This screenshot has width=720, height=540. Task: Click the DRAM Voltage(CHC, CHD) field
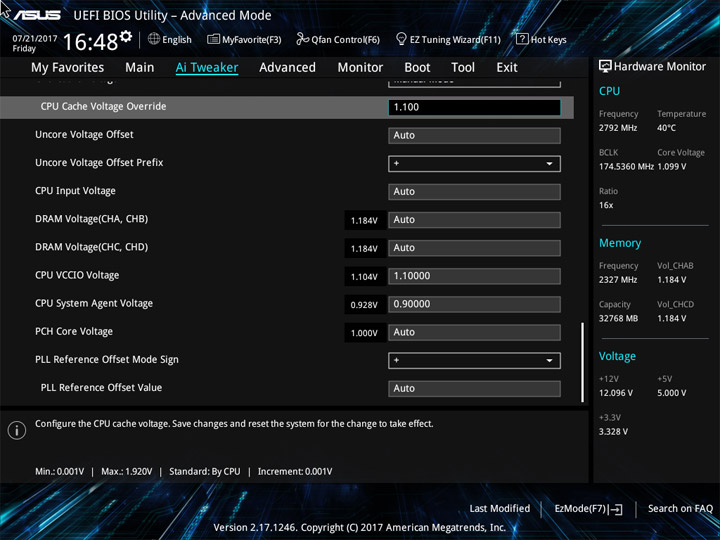474,248
